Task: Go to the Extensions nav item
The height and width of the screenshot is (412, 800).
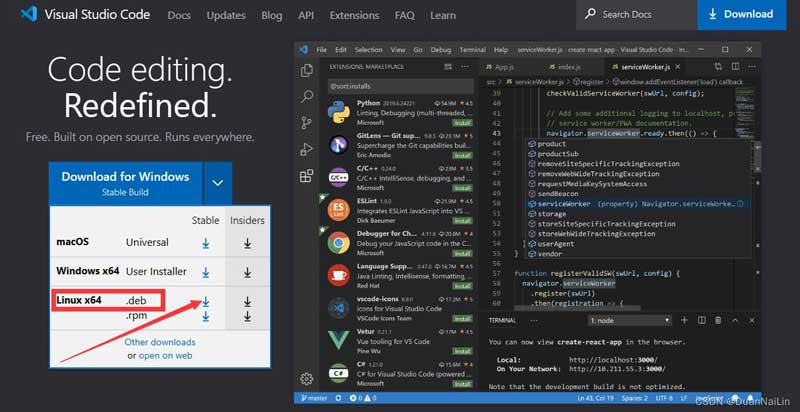Action: (x=354, y=15)
